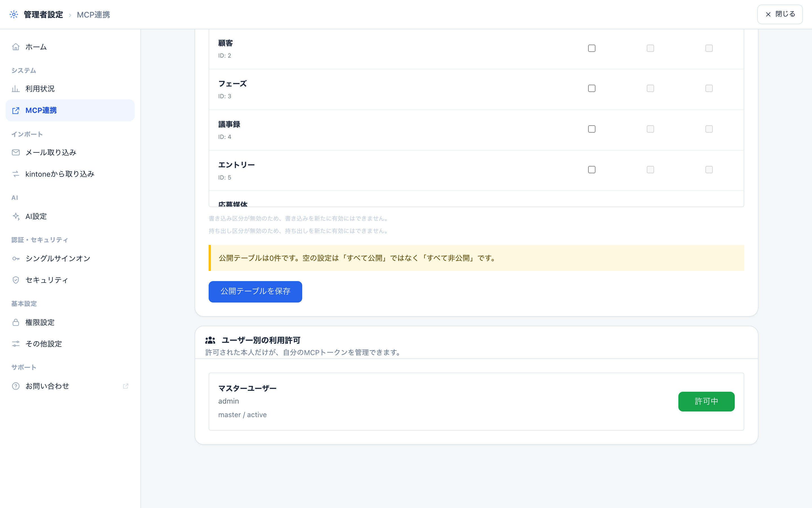Click the second checkbox in the フェーズ row

(x=650, y=88)
